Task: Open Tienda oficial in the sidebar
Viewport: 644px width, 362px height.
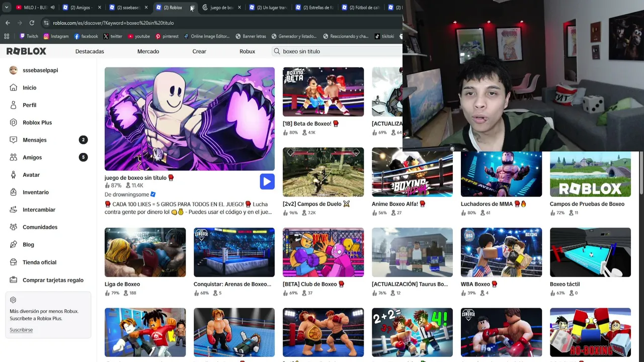Action: pyautogui.click(x=39, y=262)
